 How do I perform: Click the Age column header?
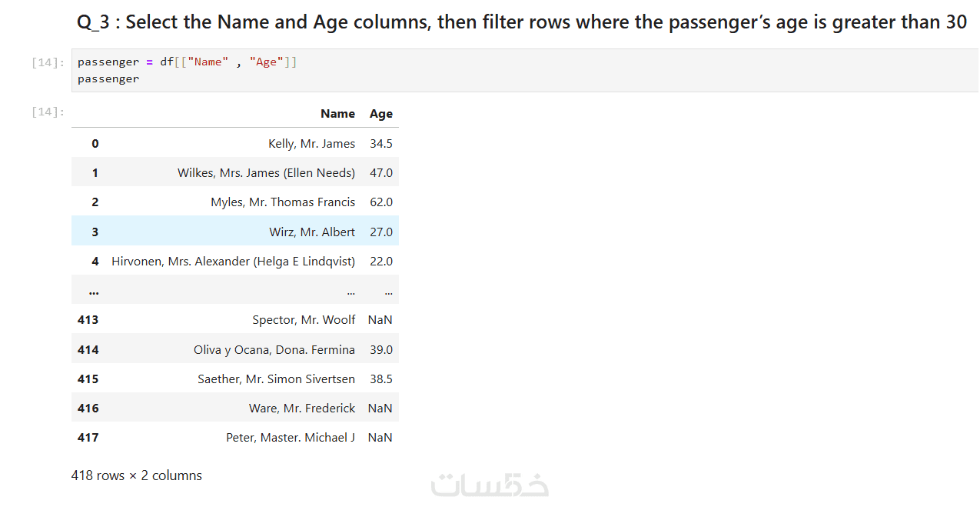pos(380,114)
